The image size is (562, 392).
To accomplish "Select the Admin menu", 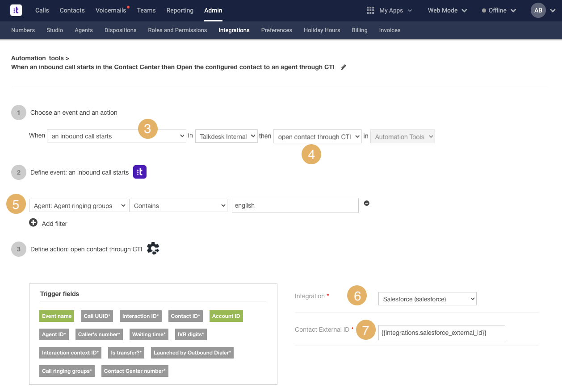I will pos(213,10).
